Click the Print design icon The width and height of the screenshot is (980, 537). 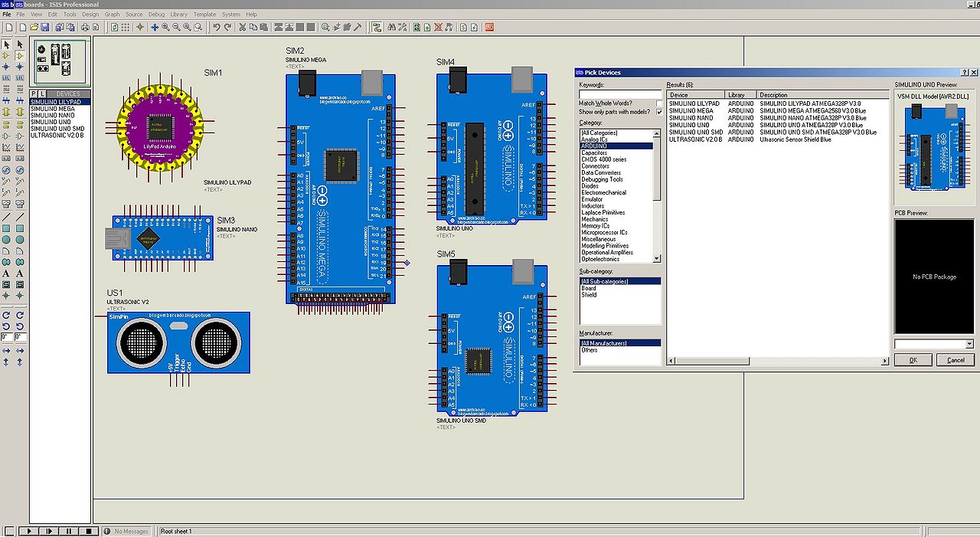[85, 27]
